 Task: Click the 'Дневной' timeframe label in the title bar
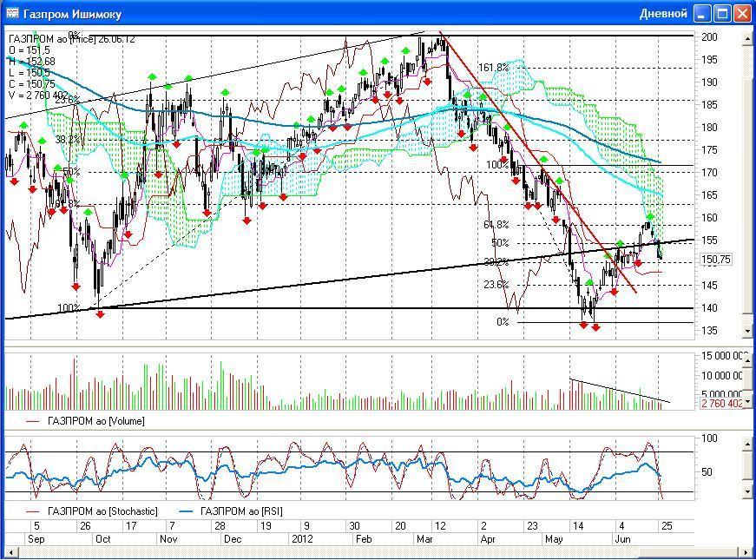pyautogui.click(x=663, y=14)
